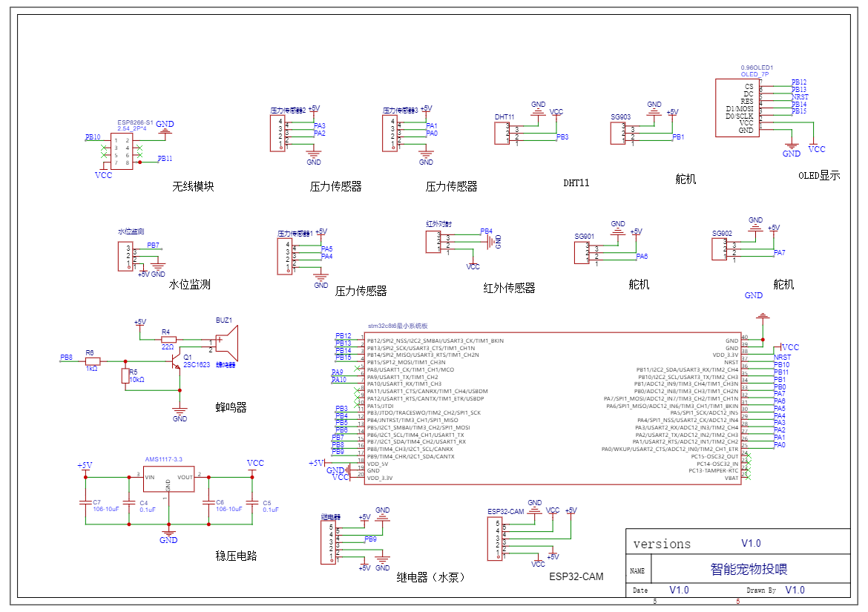Click the PB10 net label beside ESP8266
The width and height of the screenshot is (868, 612).
(x=93, y=136)
